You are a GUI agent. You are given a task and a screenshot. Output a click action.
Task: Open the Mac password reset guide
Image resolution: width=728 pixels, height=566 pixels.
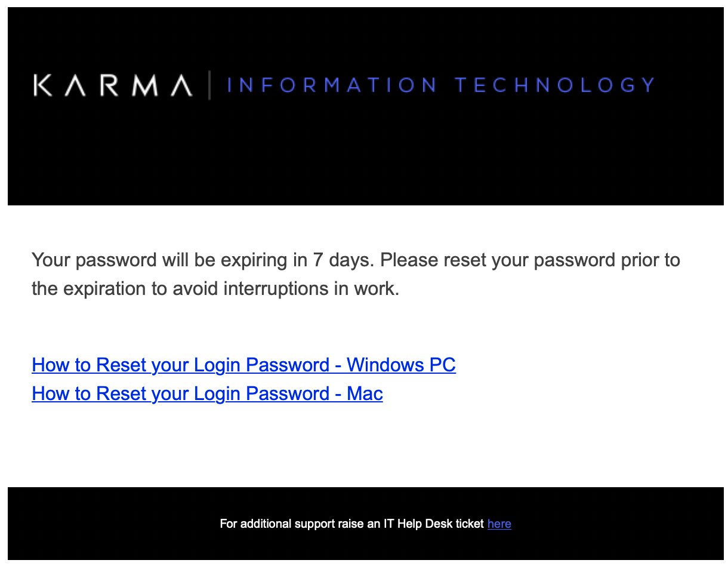coord(207,393)
